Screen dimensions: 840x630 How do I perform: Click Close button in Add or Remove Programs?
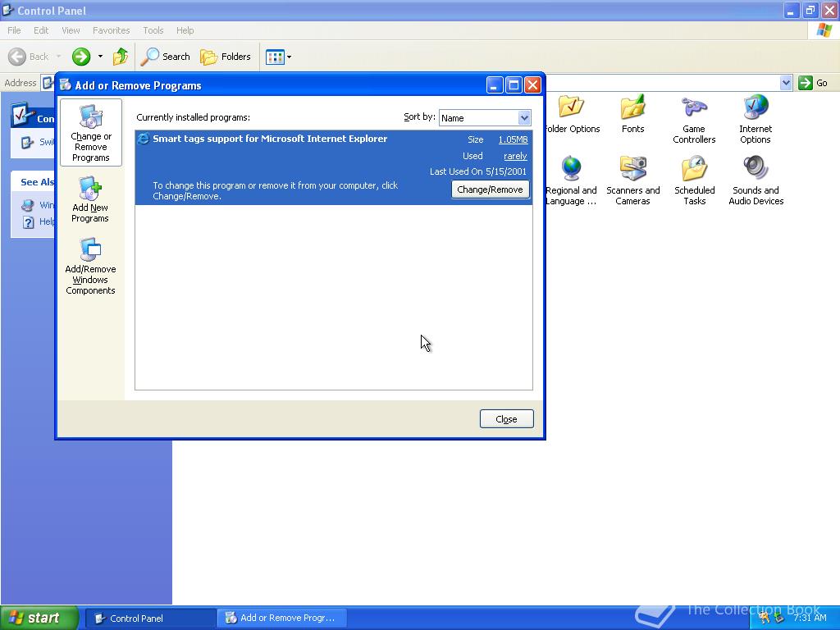[x=506, y=419]
